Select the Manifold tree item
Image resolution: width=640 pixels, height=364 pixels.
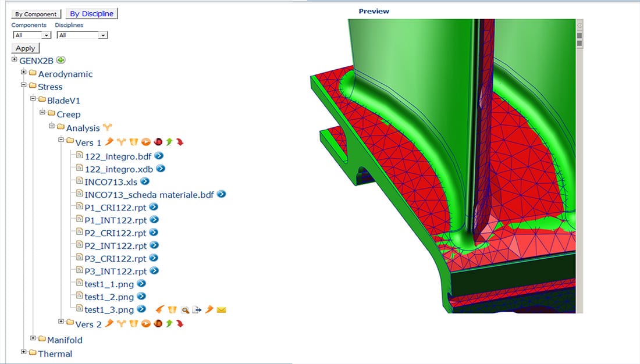65,340
